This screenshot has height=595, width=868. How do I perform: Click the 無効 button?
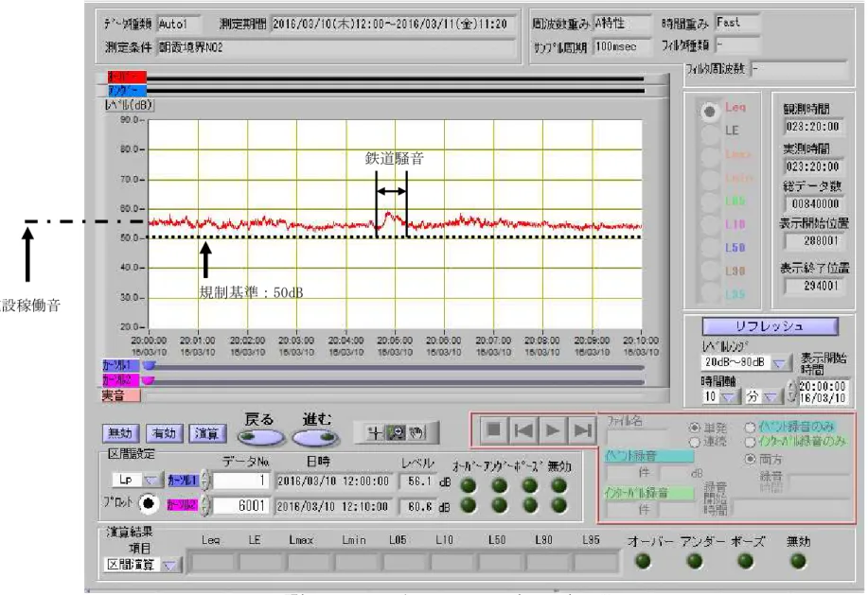point(120,433)
